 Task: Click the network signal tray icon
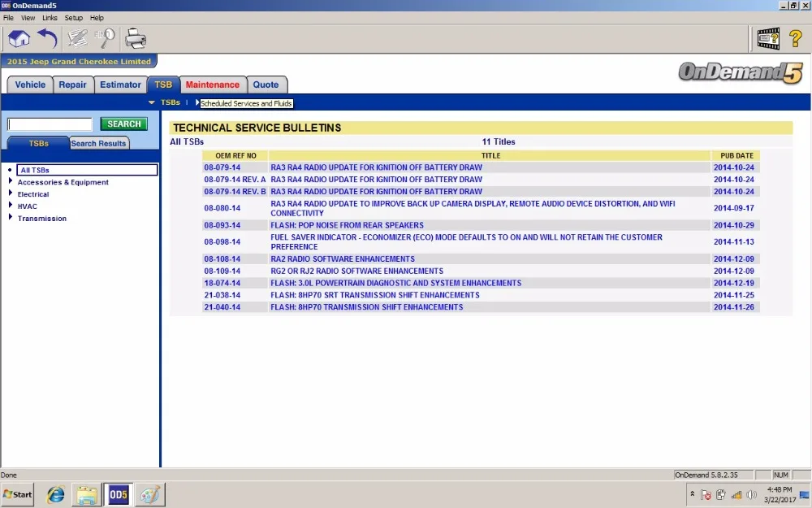(x=736, y=495)
